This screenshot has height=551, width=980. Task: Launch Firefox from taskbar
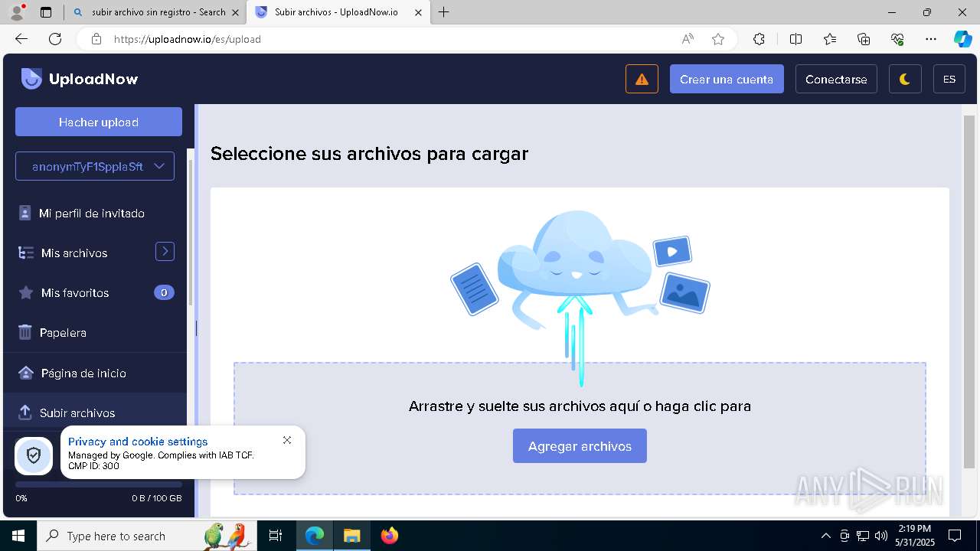(x=390, y=536)
